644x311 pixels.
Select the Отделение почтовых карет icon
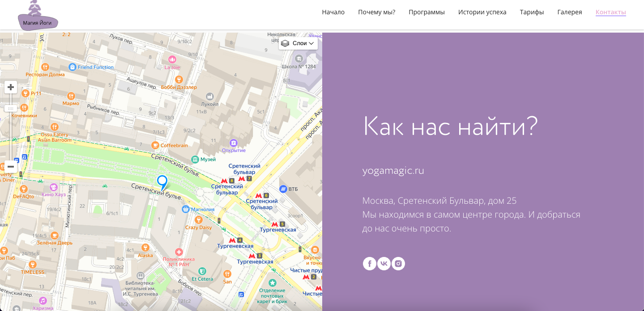coord(272,283)
